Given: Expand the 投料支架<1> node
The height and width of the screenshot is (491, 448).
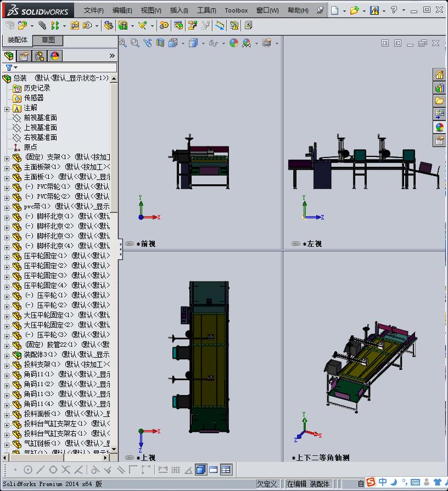Looking at the screenshot, I should click(x=7, y=366).
